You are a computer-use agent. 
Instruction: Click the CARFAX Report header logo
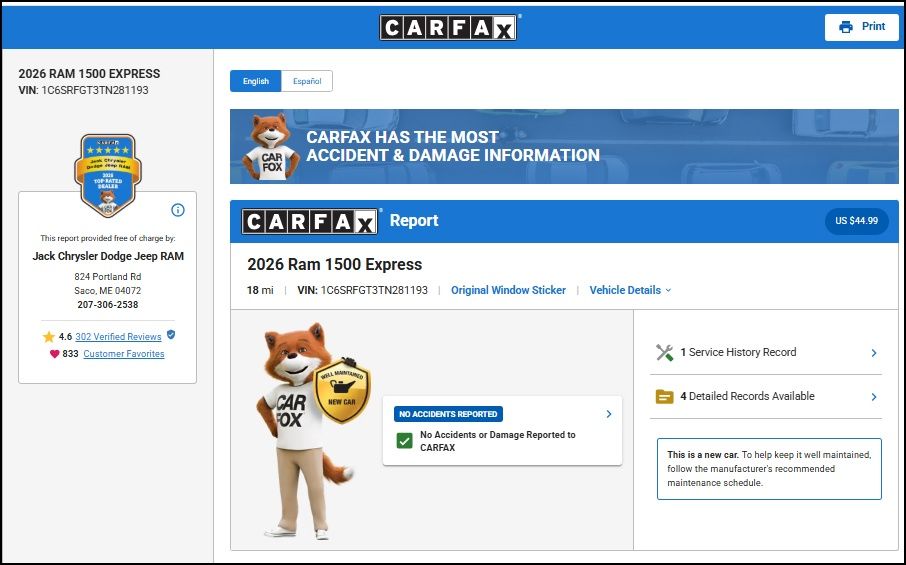(x=310, y=221)
